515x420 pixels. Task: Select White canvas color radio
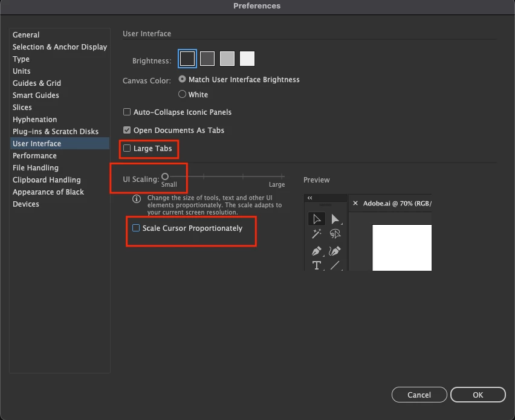click(182, 94)
